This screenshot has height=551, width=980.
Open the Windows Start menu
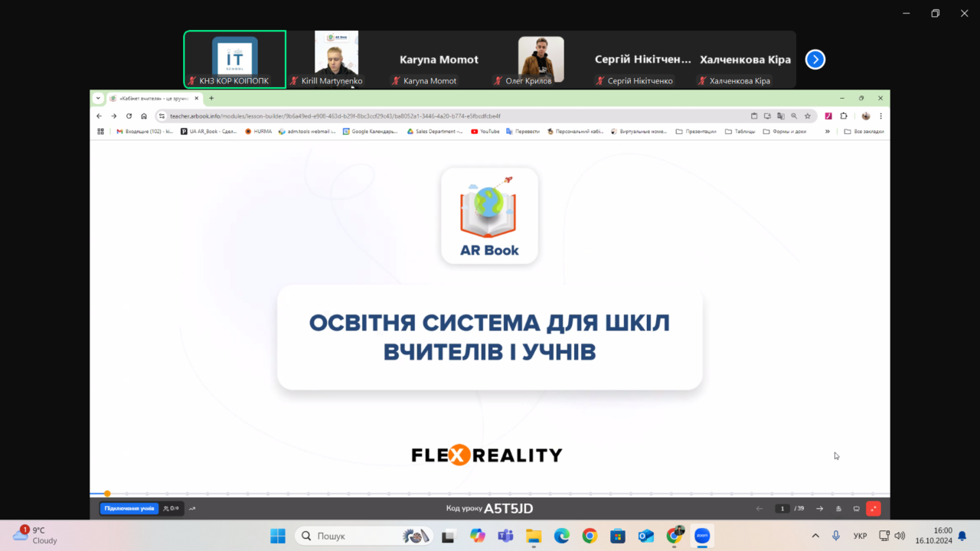point(277,536)
